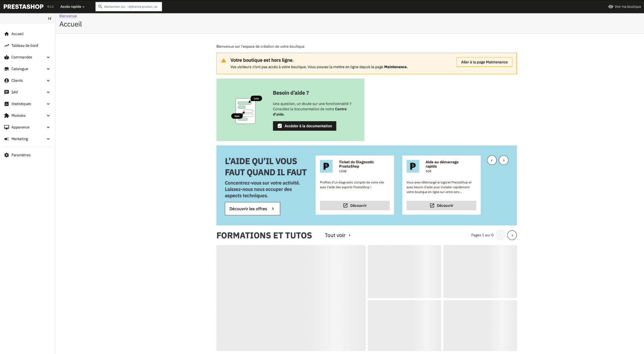Expand the Statistiques submenu chevron
The width and height of the screenshot is (644, 354).
pyautogui.click(x=48, y=104)
